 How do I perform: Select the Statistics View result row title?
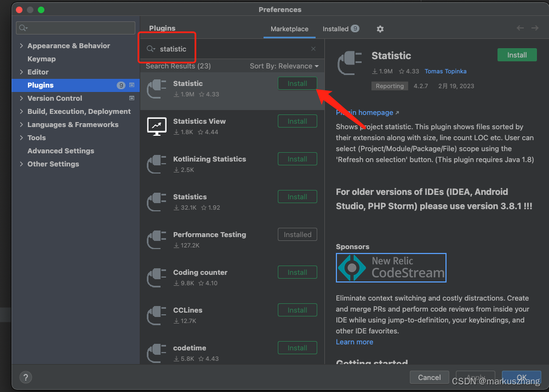[x=199, y=122]
